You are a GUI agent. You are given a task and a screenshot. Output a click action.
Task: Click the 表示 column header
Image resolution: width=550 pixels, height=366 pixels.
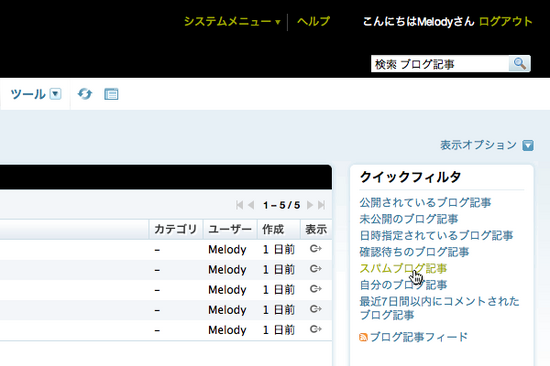tap(316, 229)
